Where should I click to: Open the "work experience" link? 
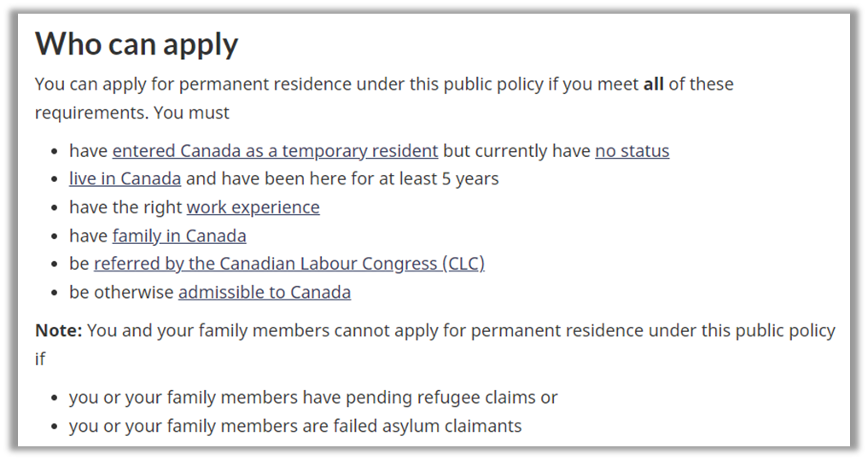click(253, 207)
